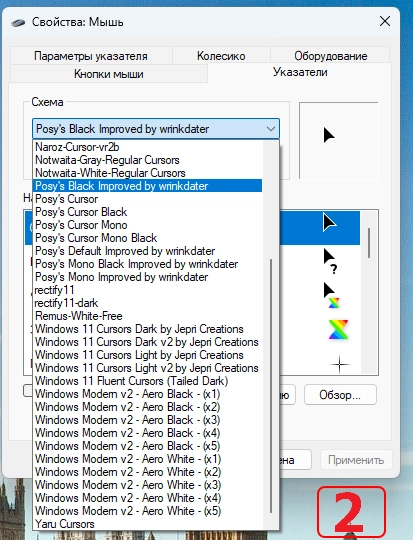This screenshot has width=413, height=540.
Task: Open the Оборудование tab
Action: pos(330,56)
